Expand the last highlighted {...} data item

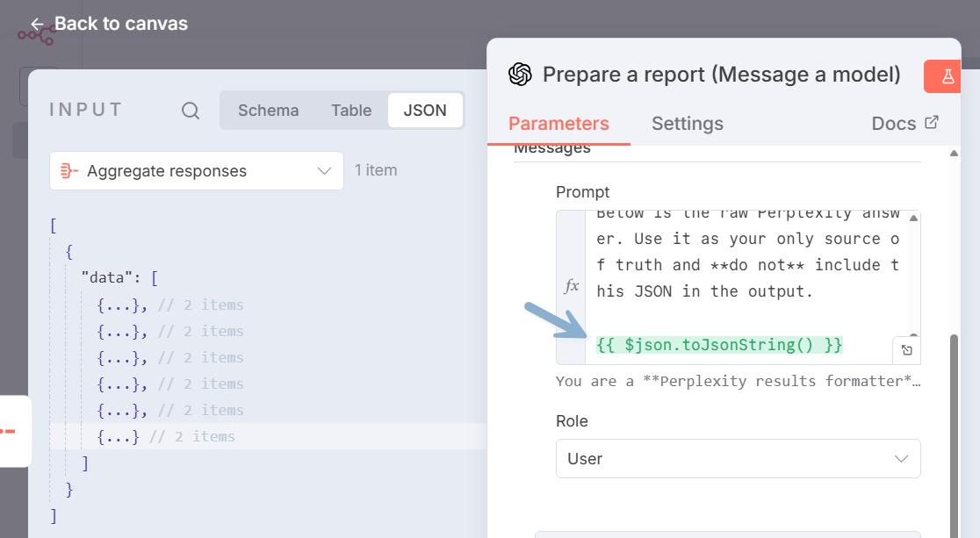117,436
